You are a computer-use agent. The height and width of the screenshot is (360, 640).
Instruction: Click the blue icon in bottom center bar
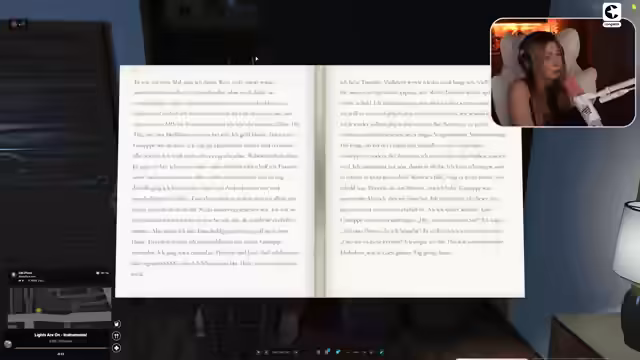tap(338, 351)
